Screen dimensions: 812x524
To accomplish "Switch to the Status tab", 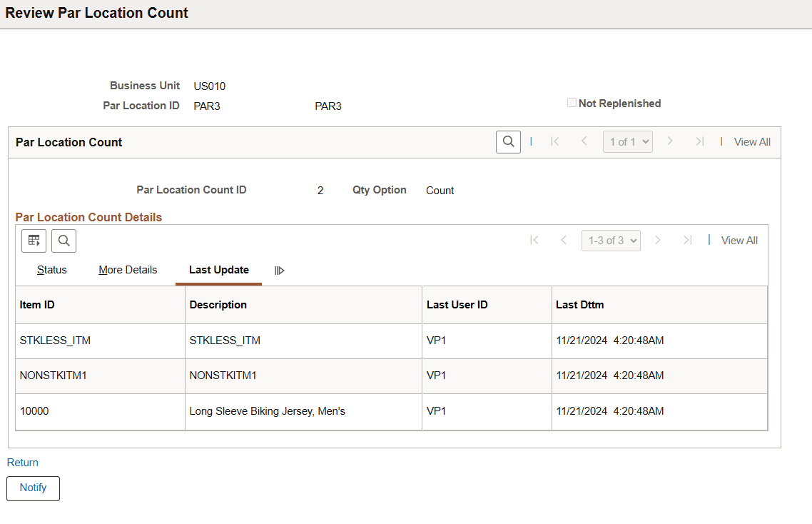I will (51, 270).
